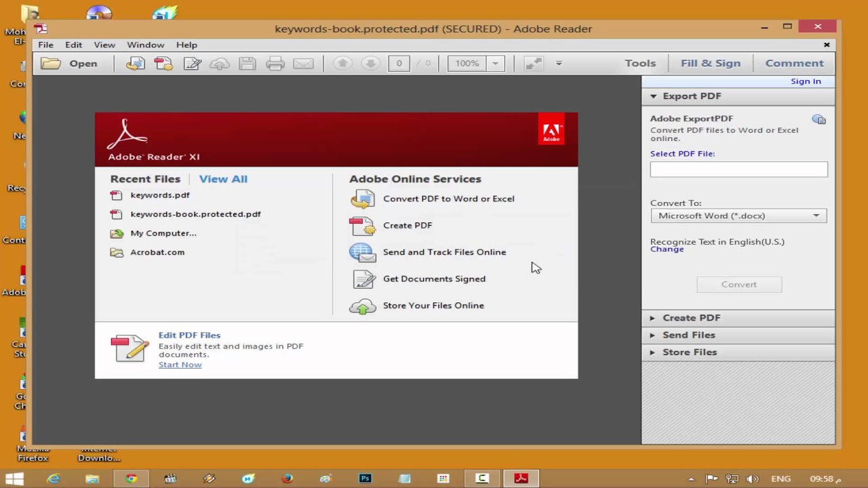Switch to the Comment pane
868x488 pixels.
[794, 63]
